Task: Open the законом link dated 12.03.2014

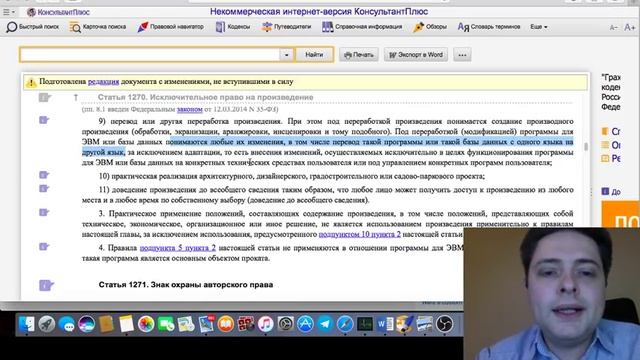Action: [x=189, y=109]
